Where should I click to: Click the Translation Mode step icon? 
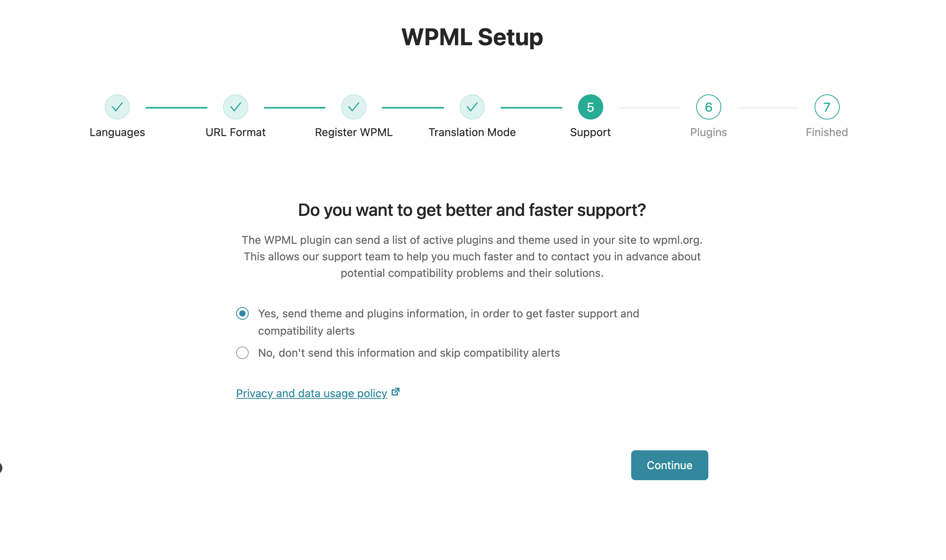(472, 107)
